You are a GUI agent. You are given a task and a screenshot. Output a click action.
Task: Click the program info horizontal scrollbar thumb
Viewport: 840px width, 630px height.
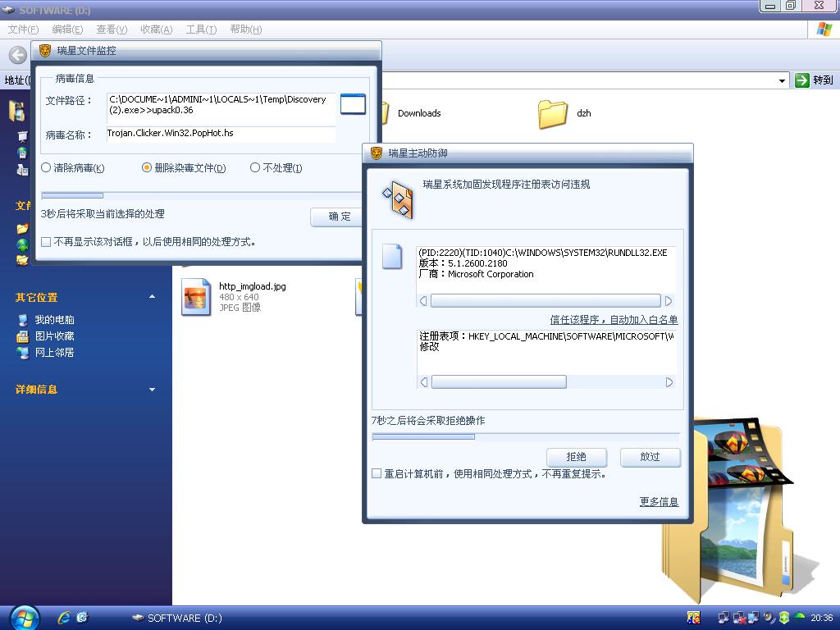[546, 300]
